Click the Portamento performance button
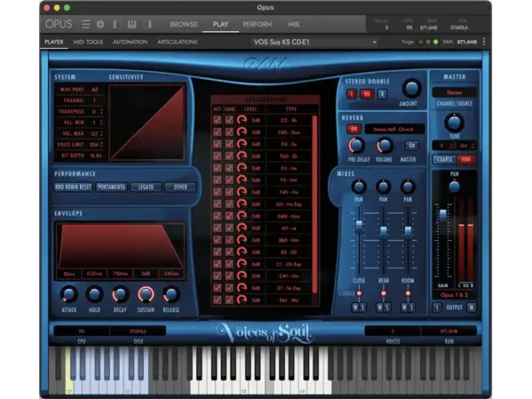Screen dimensions: 532x399 pos(112,187)
